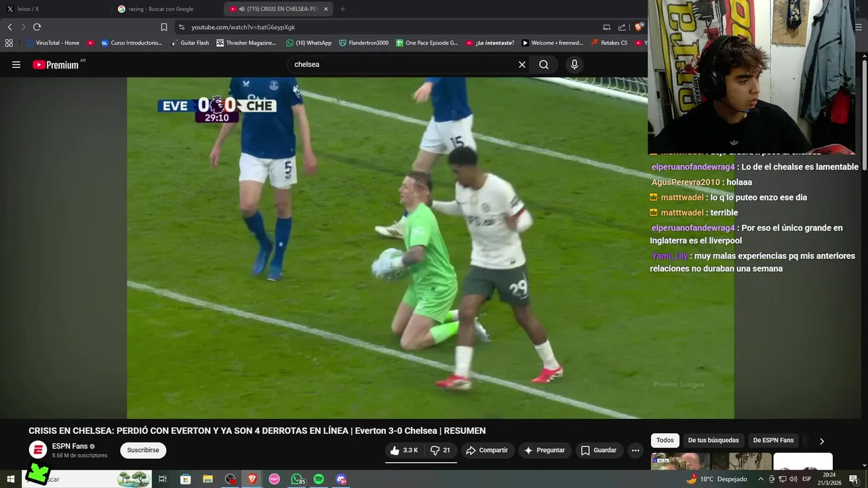
Task: Expand more filter chips with right chevron
Action: point(822,441)
